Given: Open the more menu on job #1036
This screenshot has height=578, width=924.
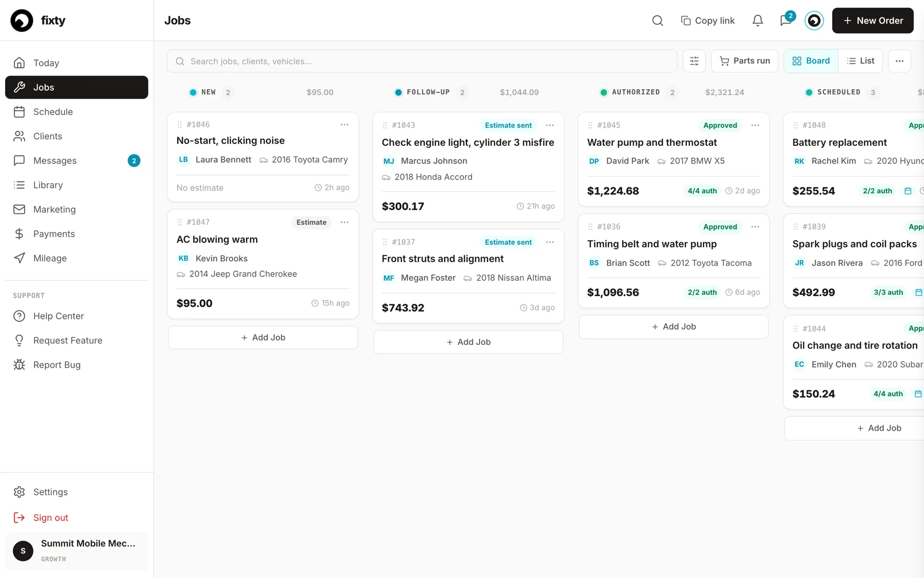Looking at the screenshot, I should [755, 227].
